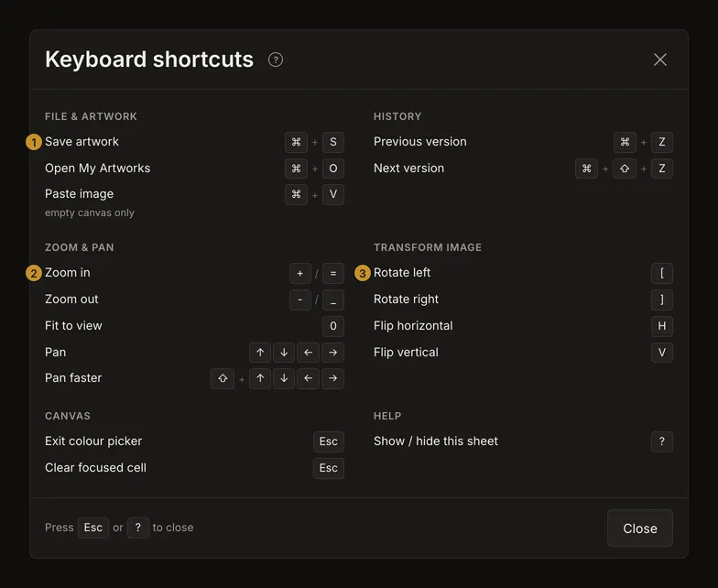
Task: Click the command key in Open My Artworks row
Action: [x=297, y=169]
